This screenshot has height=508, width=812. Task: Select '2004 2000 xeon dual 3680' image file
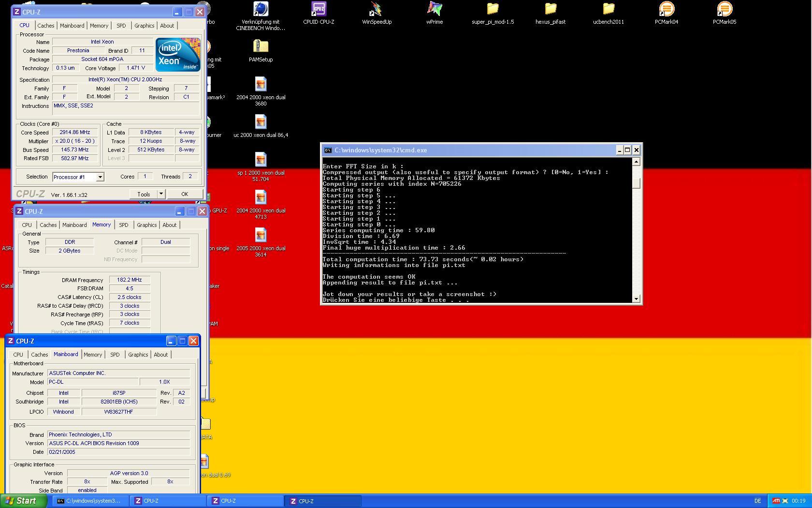pyautogui.click(x=261, y=85)
